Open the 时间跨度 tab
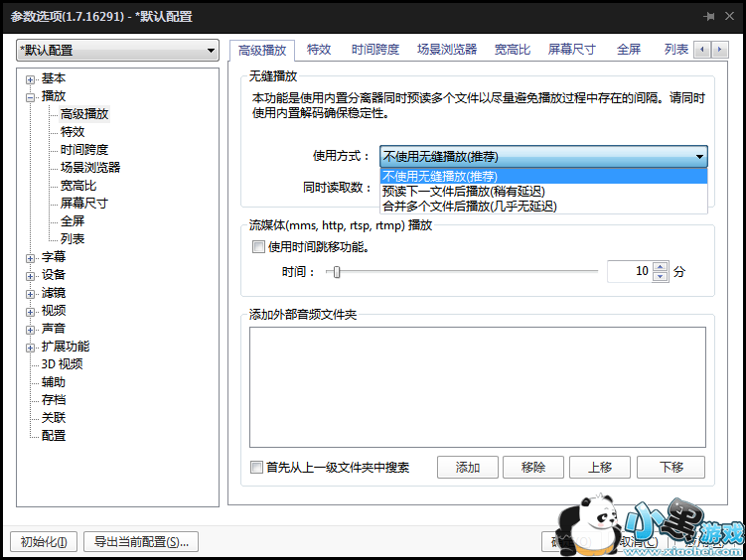 (x=374, y=50)
